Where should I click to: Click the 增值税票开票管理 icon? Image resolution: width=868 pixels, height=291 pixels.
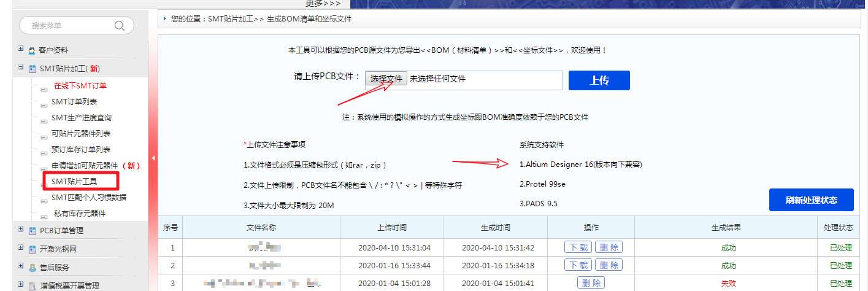click(x=33, y=285)
